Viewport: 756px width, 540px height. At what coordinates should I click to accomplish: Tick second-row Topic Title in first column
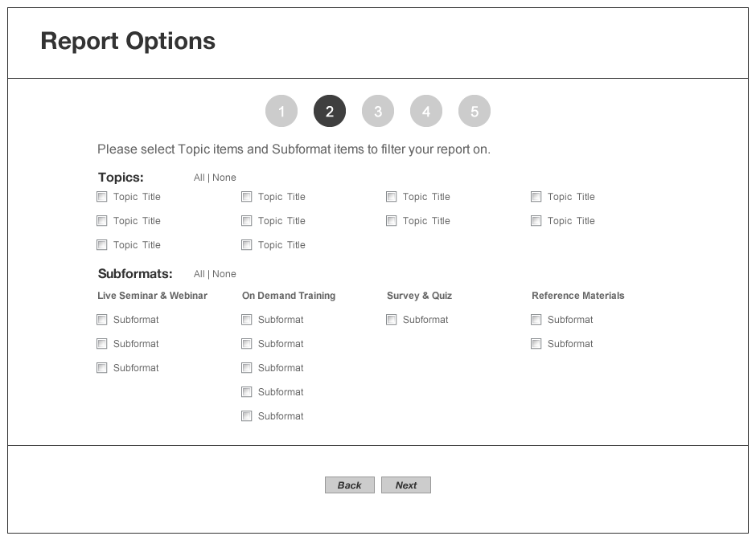[101, 221]
